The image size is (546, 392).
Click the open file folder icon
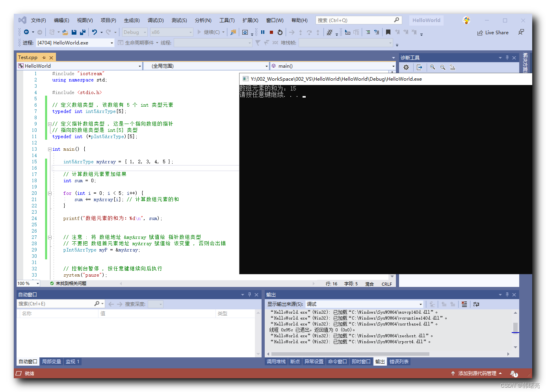click(x=65, y=32)
